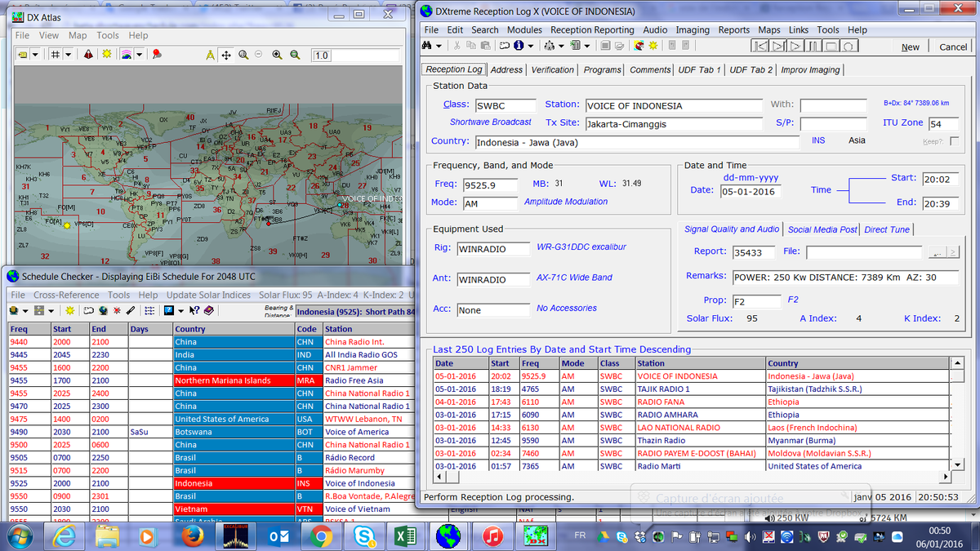
Task: Select the TAJIK RADIO 1 log entry
Action: [691, 389]
